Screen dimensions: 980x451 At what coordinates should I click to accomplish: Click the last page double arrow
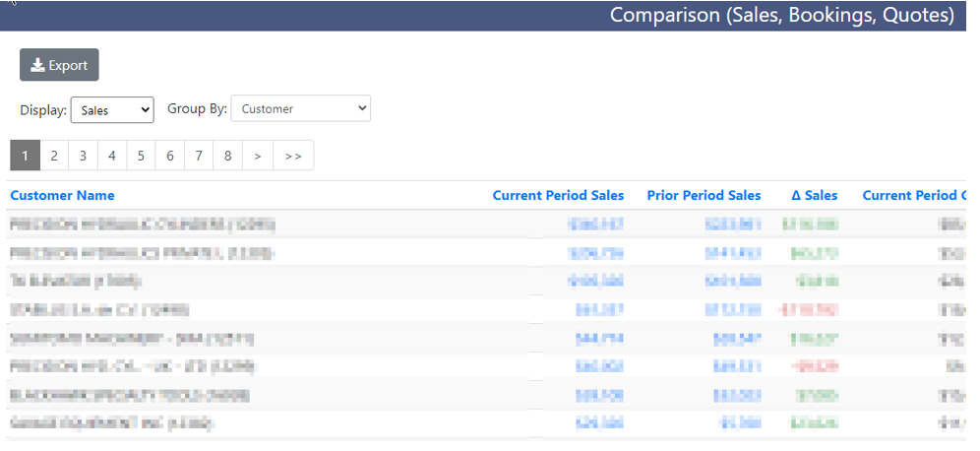(293, 156)
